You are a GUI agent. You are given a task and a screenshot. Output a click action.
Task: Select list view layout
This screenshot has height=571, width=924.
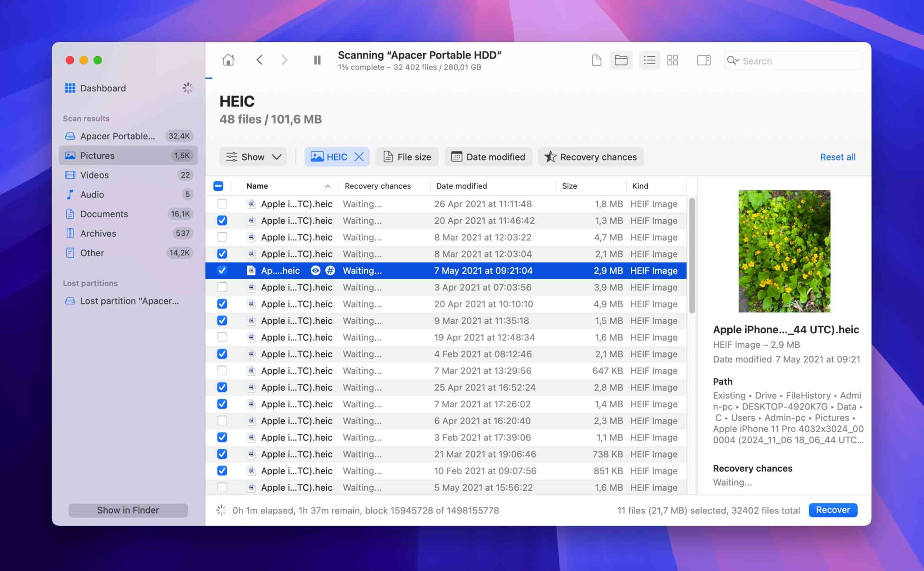[649, 60]
